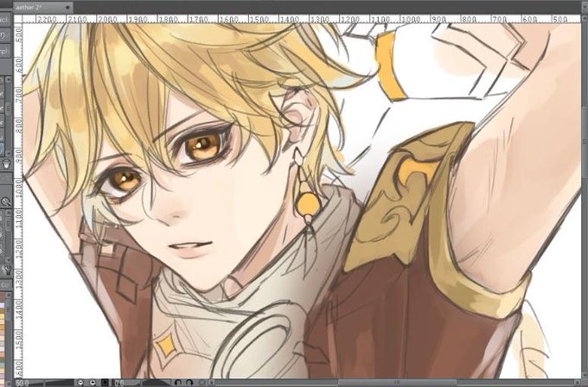Rotate the canvas left with the first rotate icon
The width and height of the screenshot is (588, 387).
[178, 383]
